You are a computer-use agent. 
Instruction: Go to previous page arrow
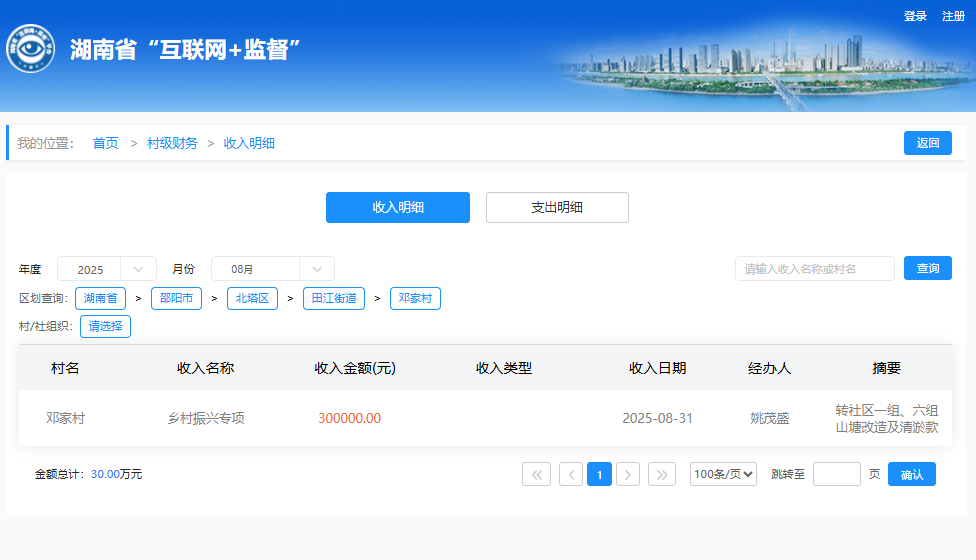click(571, 474)
